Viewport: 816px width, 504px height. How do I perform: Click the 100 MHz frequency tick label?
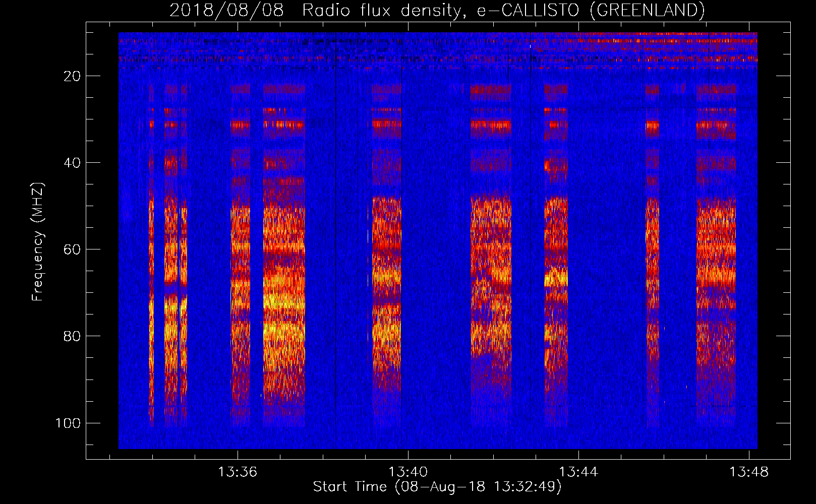coord(68,423)
